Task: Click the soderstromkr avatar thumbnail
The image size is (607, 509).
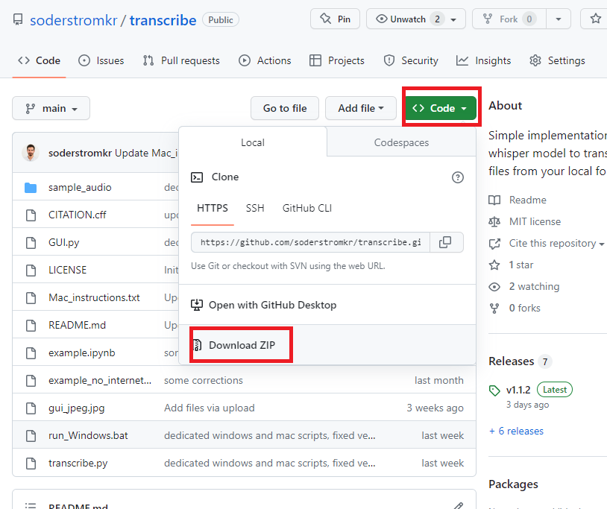Action: (30, 152)
